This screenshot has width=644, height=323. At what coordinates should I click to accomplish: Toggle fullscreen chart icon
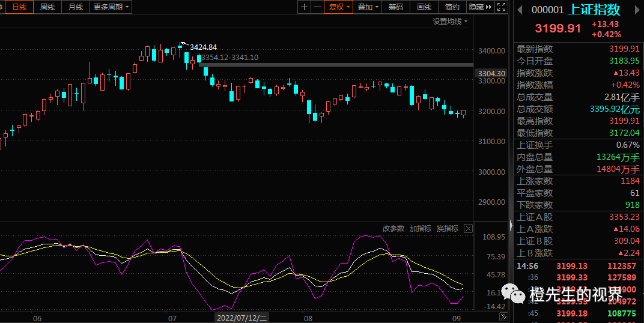click(x=501, y=7)
